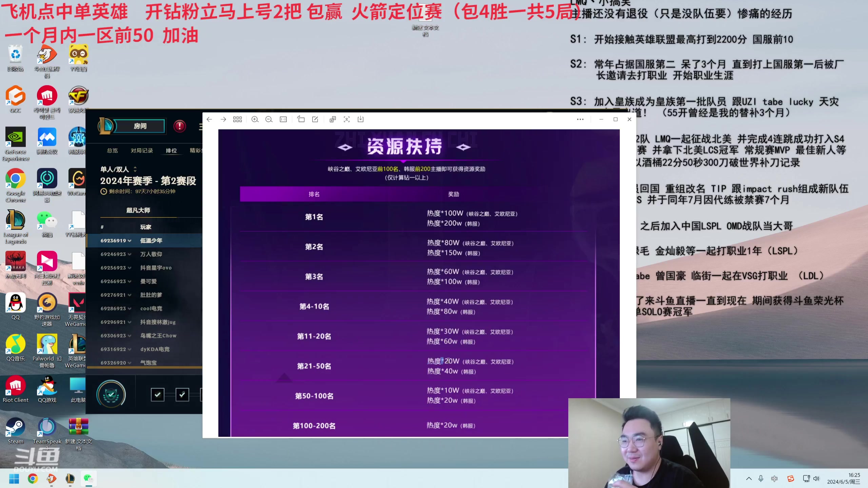
Task: Open the Steam desktop shortcut
Action: coord(16,430)
